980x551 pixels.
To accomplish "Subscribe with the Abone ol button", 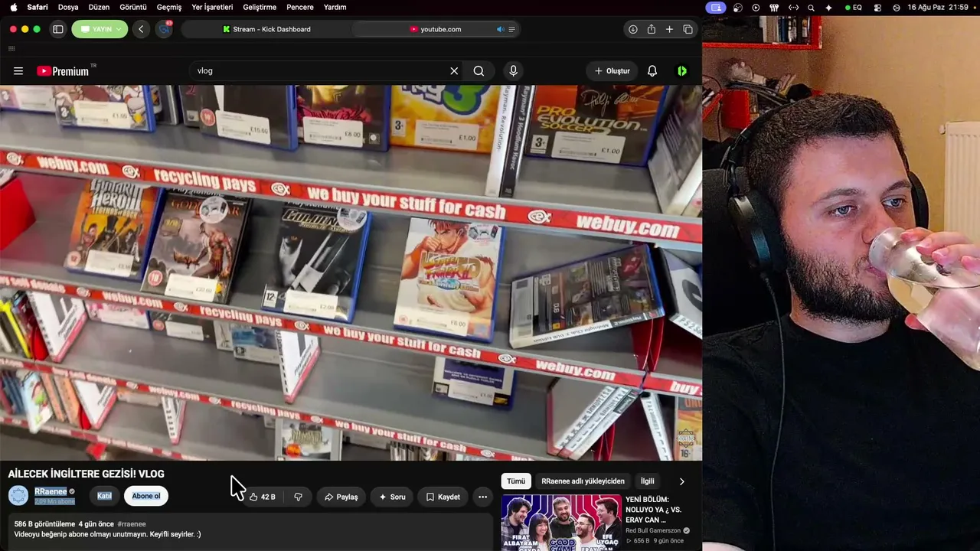I will [x=146, y=496].
